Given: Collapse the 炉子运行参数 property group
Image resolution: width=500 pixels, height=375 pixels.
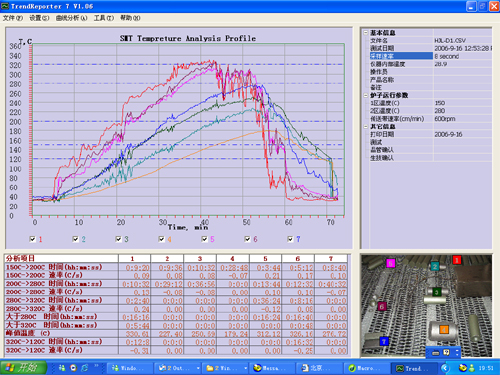Looking at the screenshot, I should (x=366, y=95).
